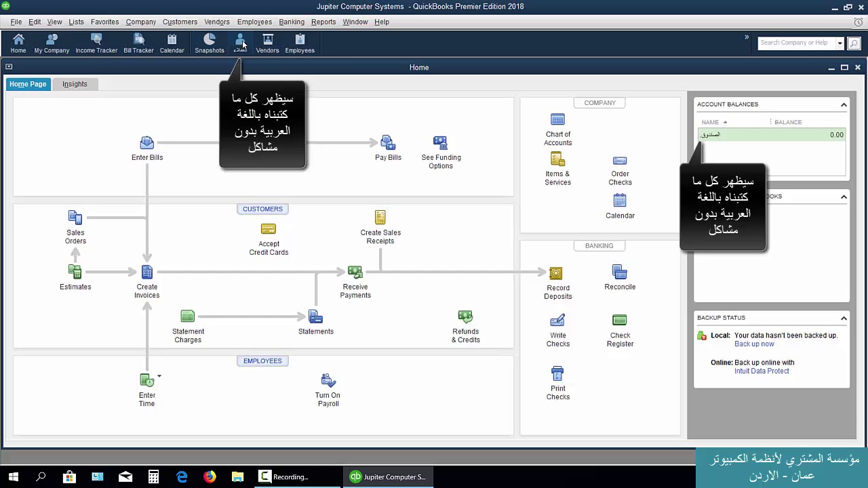This screenshot has width=868, height=488.
Task: Open Calendar in Company section
Action: click(620, 206)
